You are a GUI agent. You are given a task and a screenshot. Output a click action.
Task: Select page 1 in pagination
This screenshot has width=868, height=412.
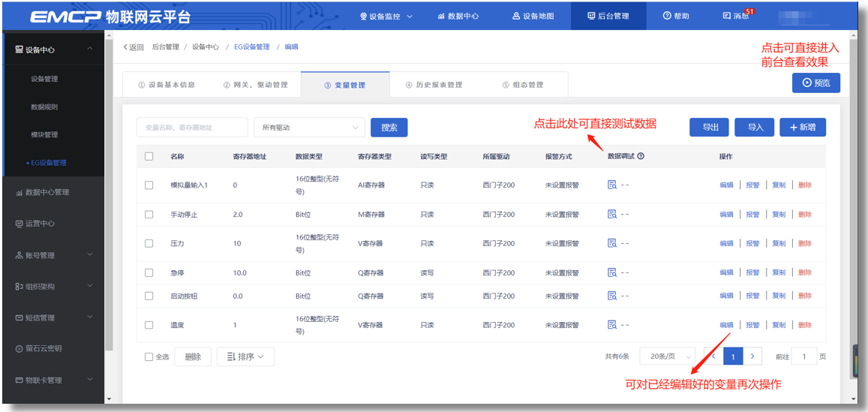pos(733,356)
